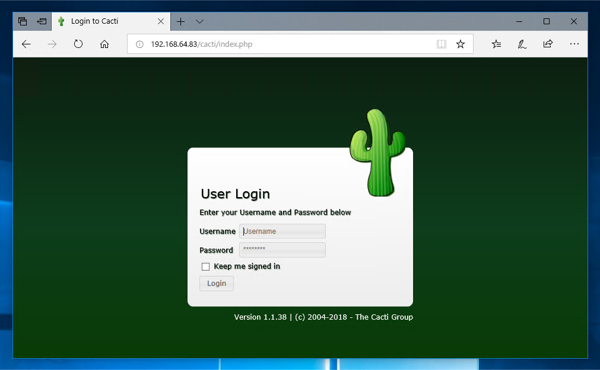Open the browser settings and more menu
Viewport: 600px width, 370px height.
click(x=574, y=44)
